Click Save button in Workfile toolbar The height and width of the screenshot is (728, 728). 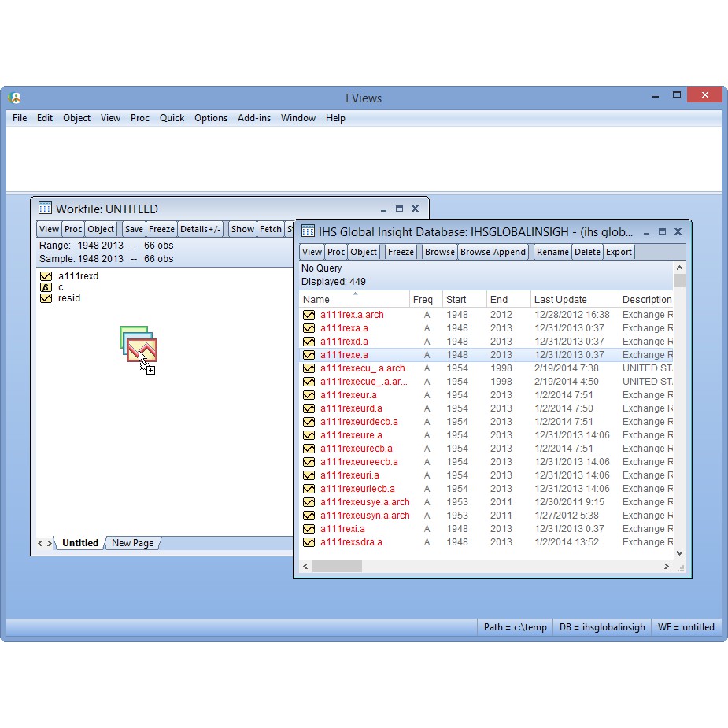coord(134,229)
